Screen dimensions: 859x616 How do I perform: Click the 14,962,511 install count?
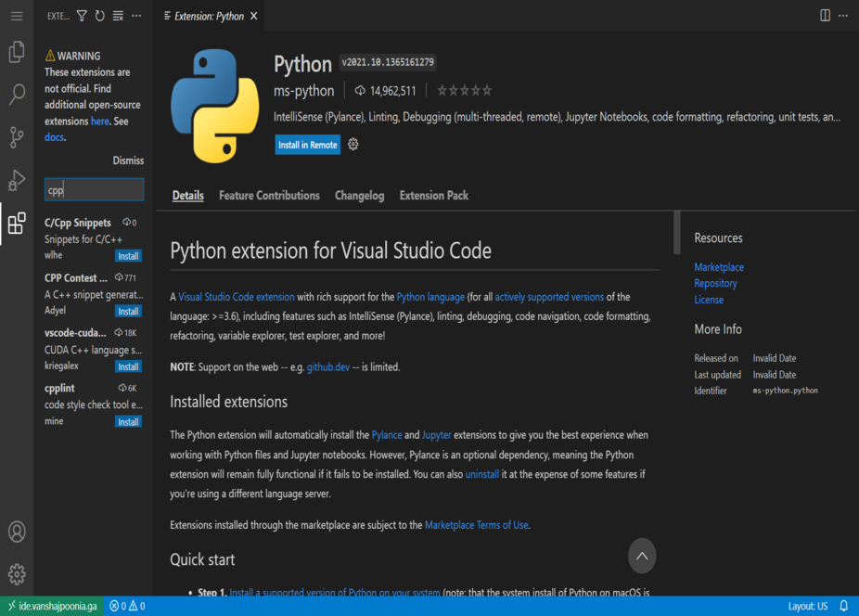[386, 90]
